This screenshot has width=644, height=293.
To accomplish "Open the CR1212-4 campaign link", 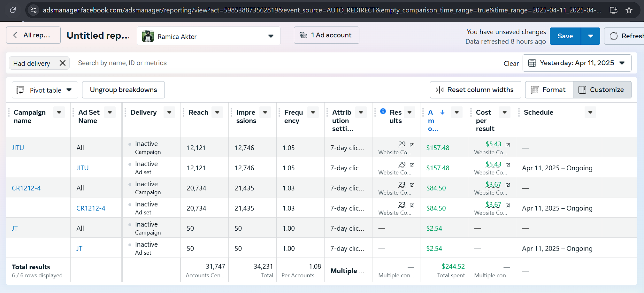I will coord(26,188).
